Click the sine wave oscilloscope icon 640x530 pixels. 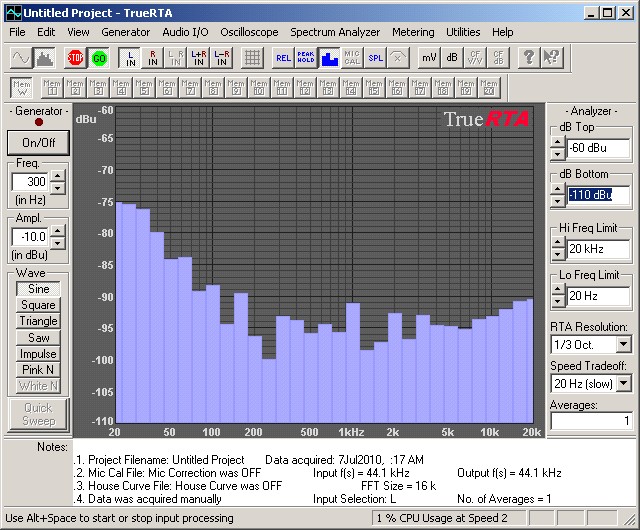pos(20,57)
